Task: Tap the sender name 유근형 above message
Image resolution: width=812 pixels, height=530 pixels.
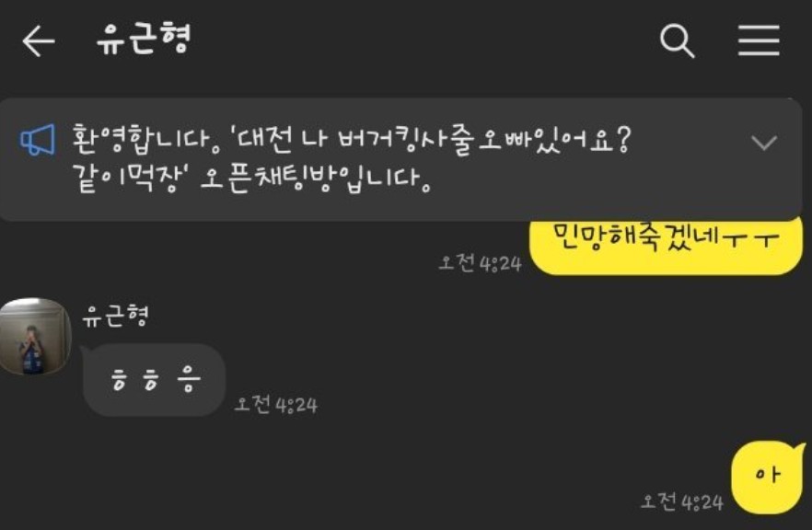Action: pos(115,316)
